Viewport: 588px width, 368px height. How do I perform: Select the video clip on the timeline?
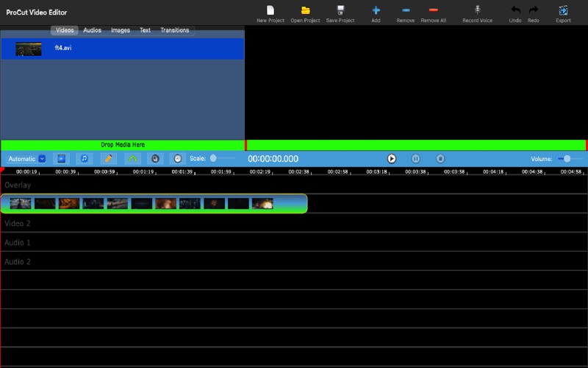coord(154,204)
